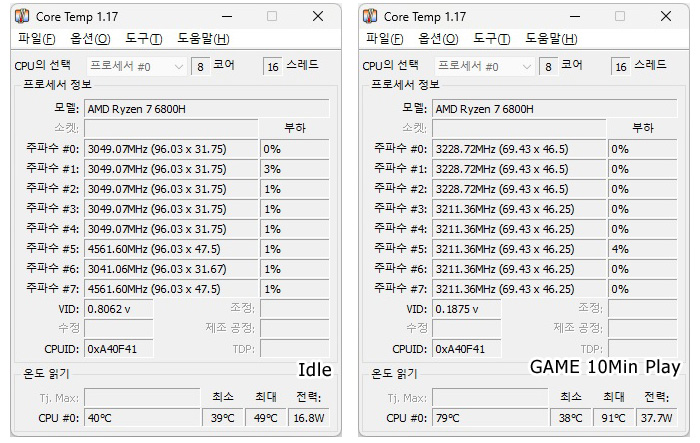Click Core Temp app icon in Idle window
This screenshot has width=700, height=443.
(x=22, y=16)
